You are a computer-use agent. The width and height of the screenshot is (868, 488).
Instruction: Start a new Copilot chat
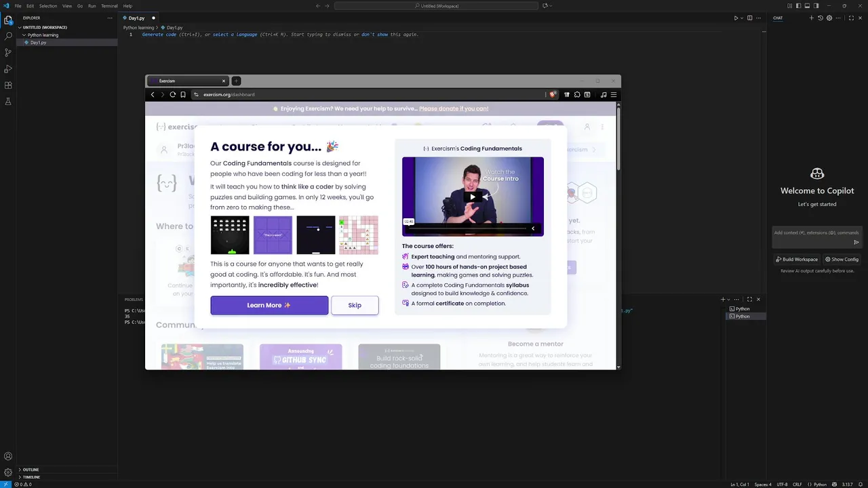tap(811, 18)
